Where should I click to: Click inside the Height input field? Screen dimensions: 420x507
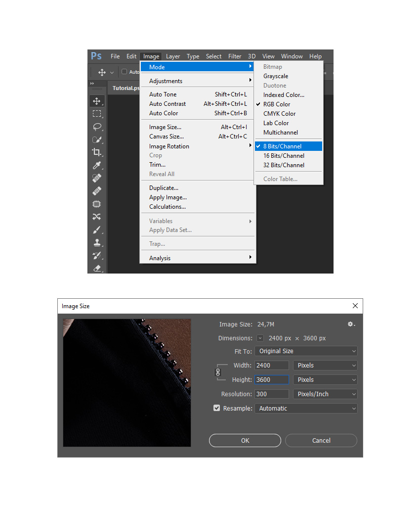pos(271,379)
